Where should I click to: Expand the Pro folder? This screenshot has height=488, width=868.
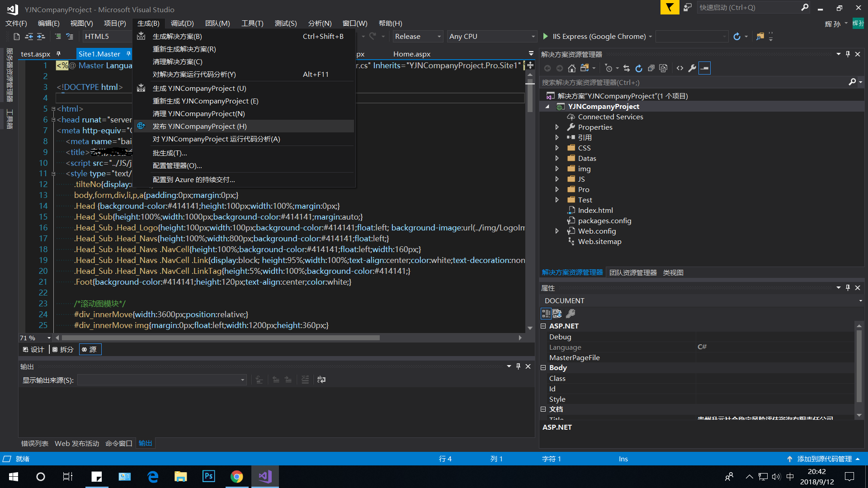(x=557, y=190)
